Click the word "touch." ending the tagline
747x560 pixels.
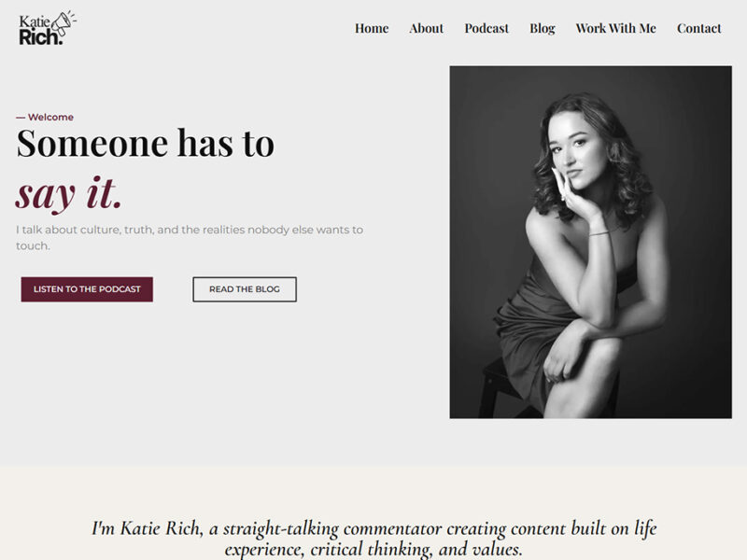33,246
